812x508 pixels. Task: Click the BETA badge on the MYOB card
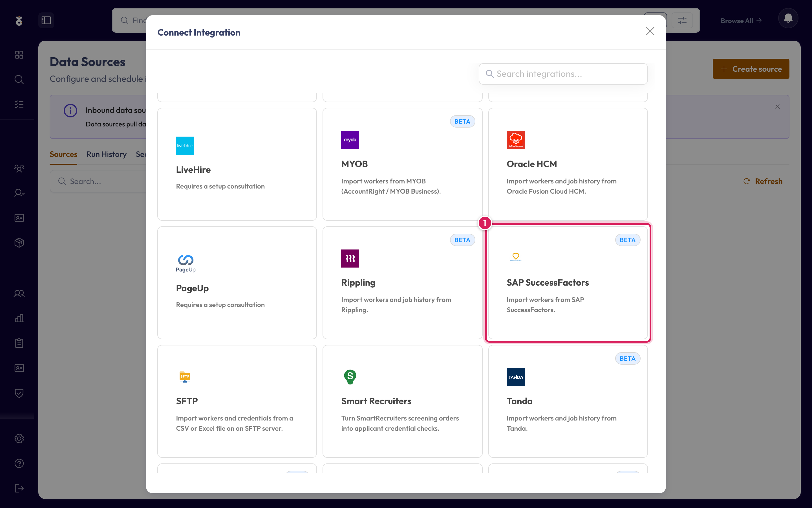[462, 122]
